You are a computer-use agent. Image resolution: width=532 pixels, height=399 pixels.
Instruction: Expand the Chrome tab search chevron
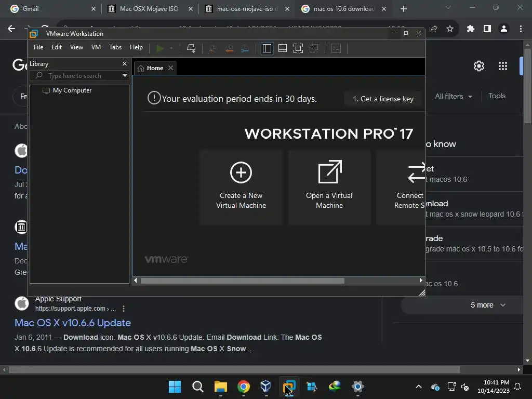pyautogui.click(x=448, y=7)
